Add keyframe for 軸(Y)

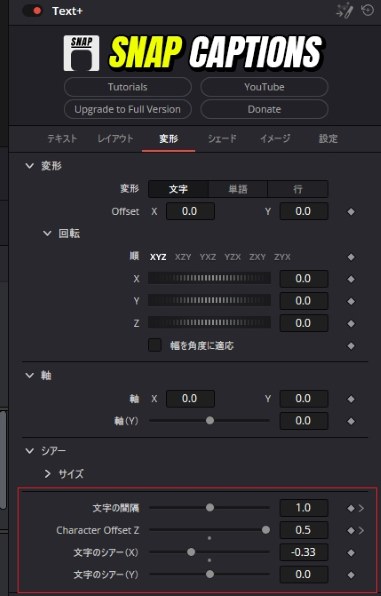[x=351, y=421]
